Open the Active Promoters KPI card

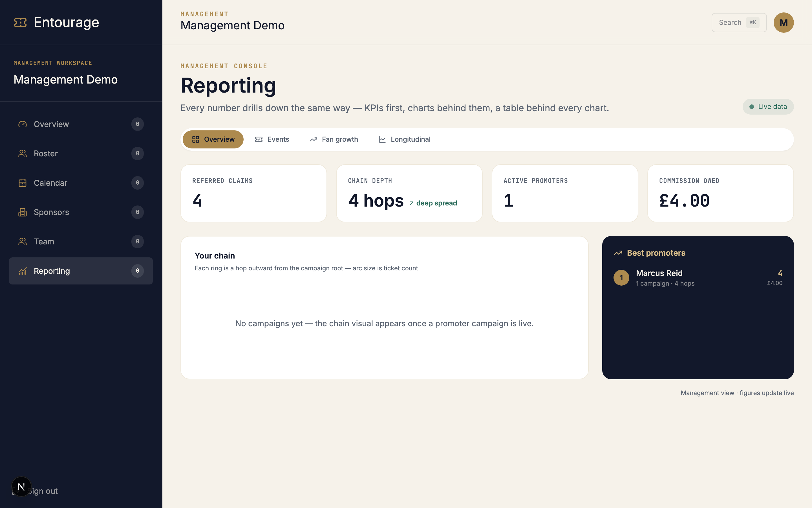tap(565, 193)
